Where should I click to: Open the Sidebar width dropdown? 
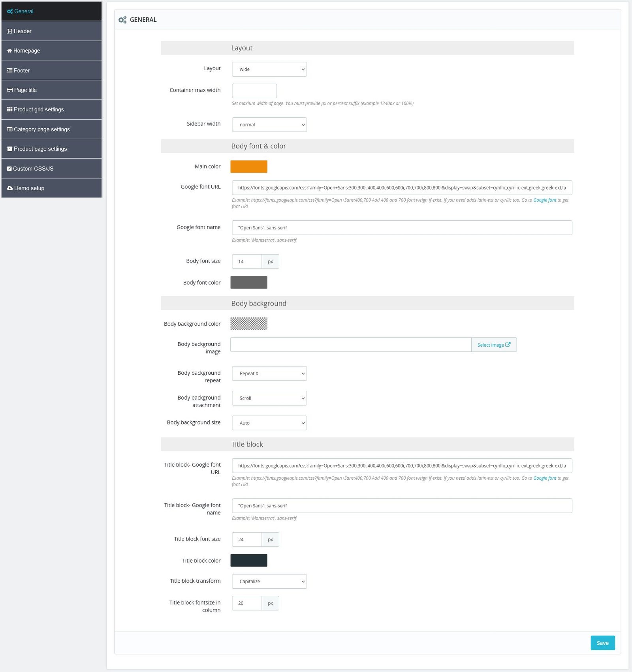tap(269, 125)
